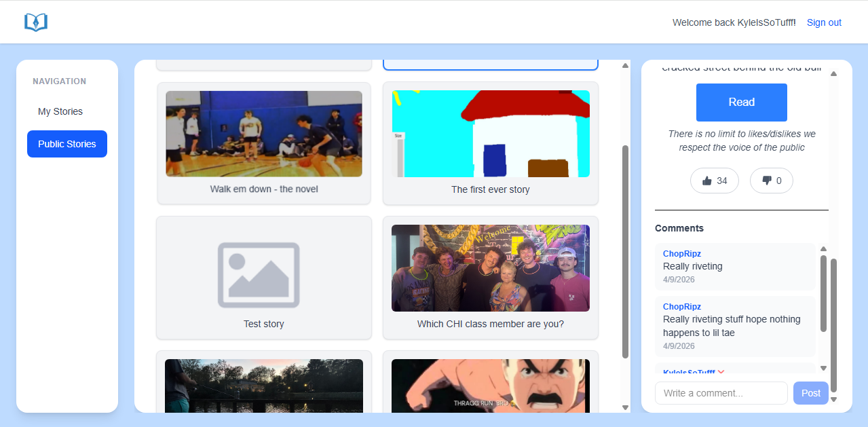Click the down arrow of story list scrollbar
868x427 pixels.
pyautogui.click(x=626, y=407)
